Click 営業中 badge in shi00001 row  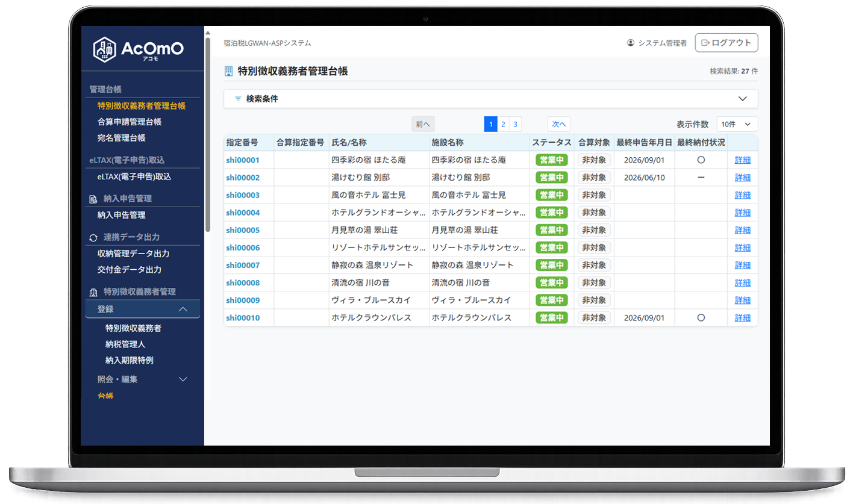point(552,160)
